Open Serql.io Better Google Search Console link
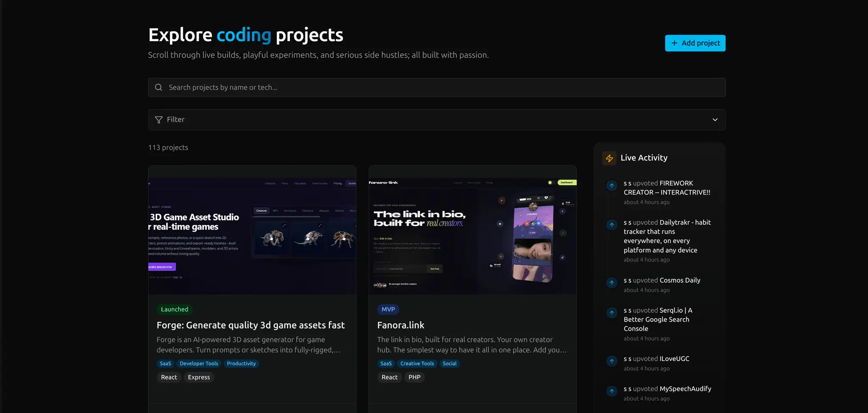Viewport: 868px width, 413px height. (x=658, y=319)
